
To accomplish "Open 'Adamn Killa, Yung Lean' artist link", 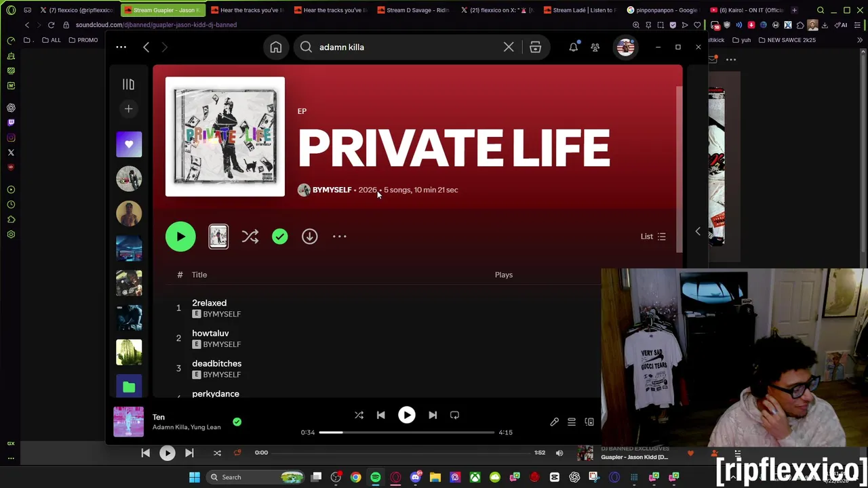I will tap(186, 427).
